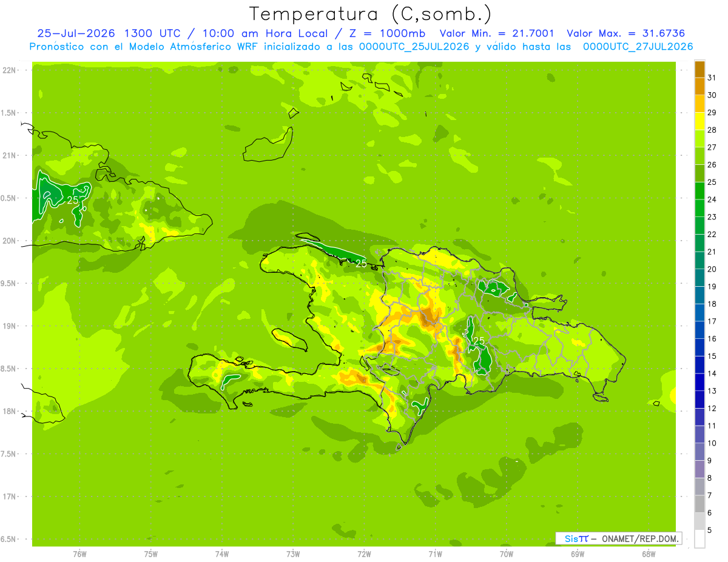Click the '69W' longitude axis label
The image size is (728, 562).
(578, 554)
